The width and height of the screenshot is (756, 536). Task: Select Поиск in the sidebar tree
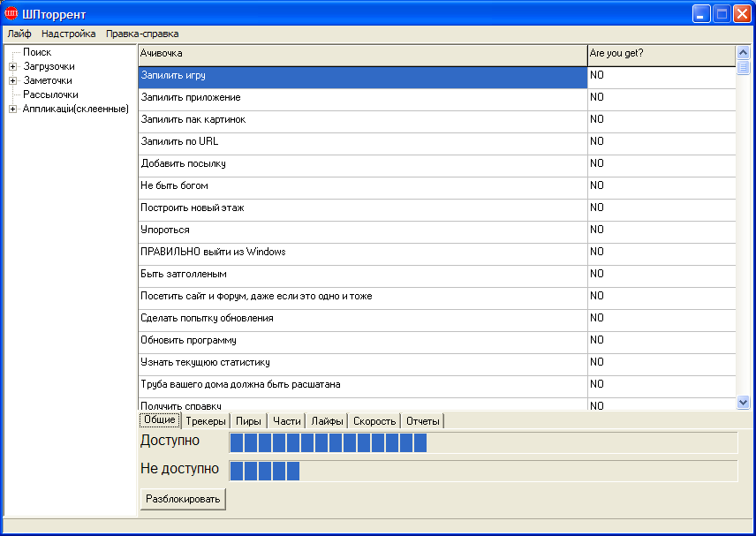[x=36, y=52]
